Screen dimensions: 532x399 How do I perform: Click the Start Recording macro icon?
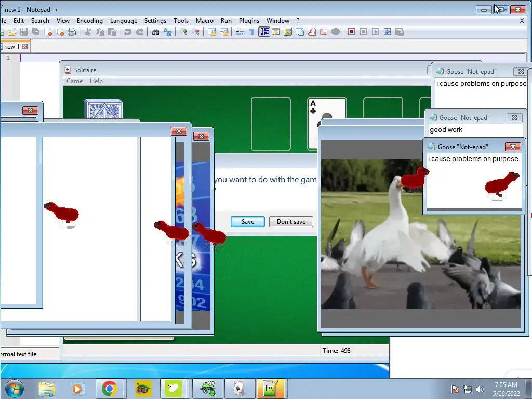coord(352,32)
